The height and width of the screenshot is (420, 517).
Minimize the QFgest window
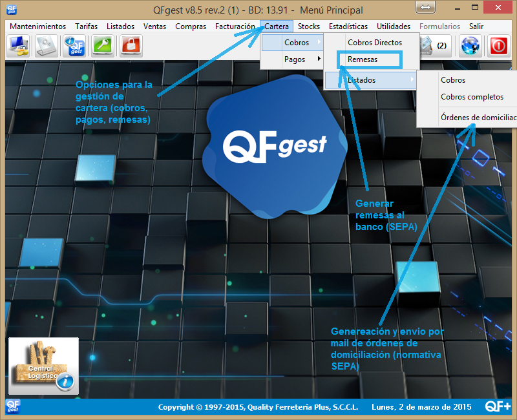(x=458, y=7)
